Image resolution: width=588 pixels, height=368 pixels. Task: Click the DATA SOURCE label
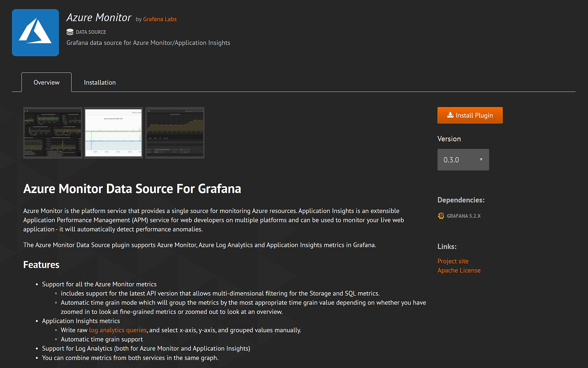pyautogui.click(x=91, y=32)
